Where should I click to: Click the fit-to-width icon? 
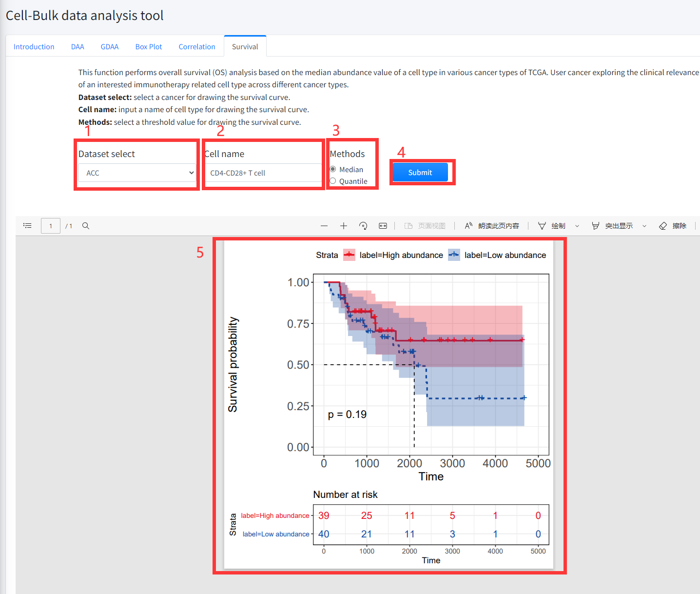point(383,226)
